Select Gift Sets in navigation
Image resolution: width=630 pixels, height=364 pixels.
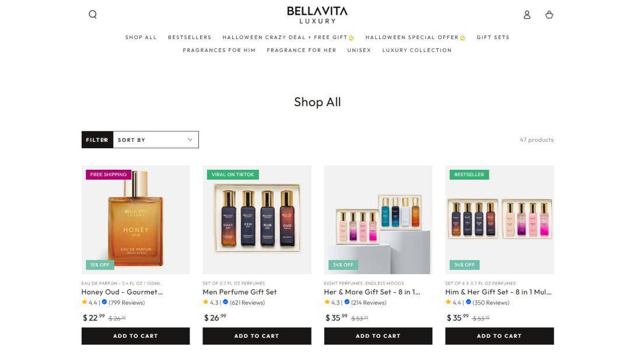point(493,37)
